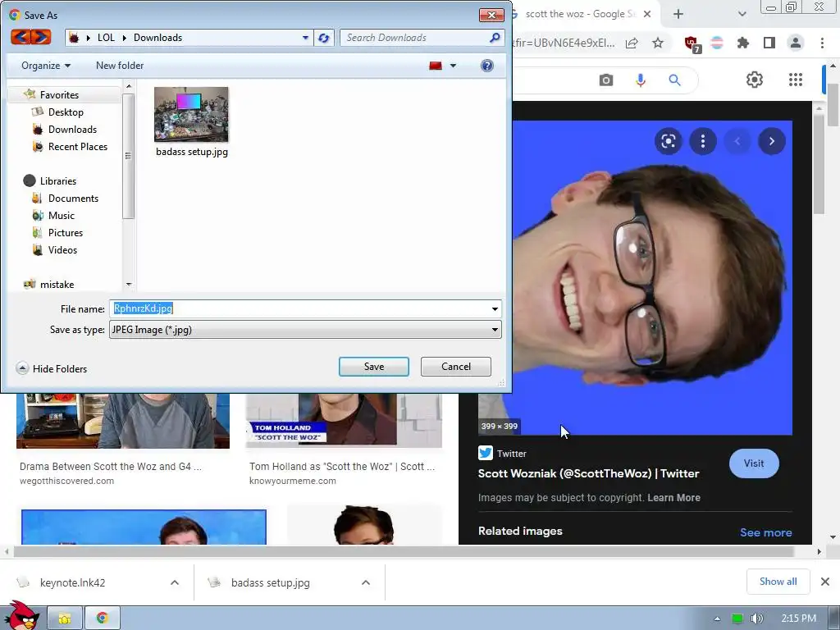This screenshot has height=630, width=840.
Task: Expand the keynote.lnk42 download options chevron
Action: tap(175, 582)
